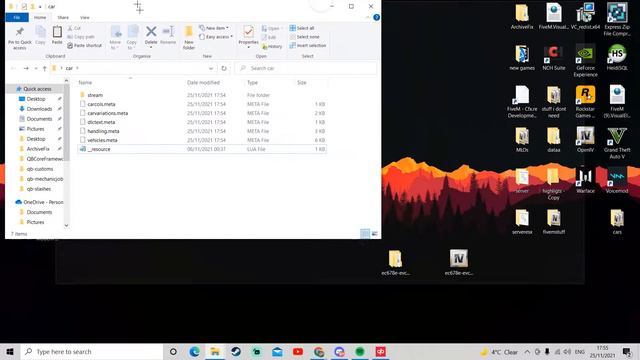Open the Move to dropdown
Viewport: 640px width, 360px height.
(x=115, y=38)
